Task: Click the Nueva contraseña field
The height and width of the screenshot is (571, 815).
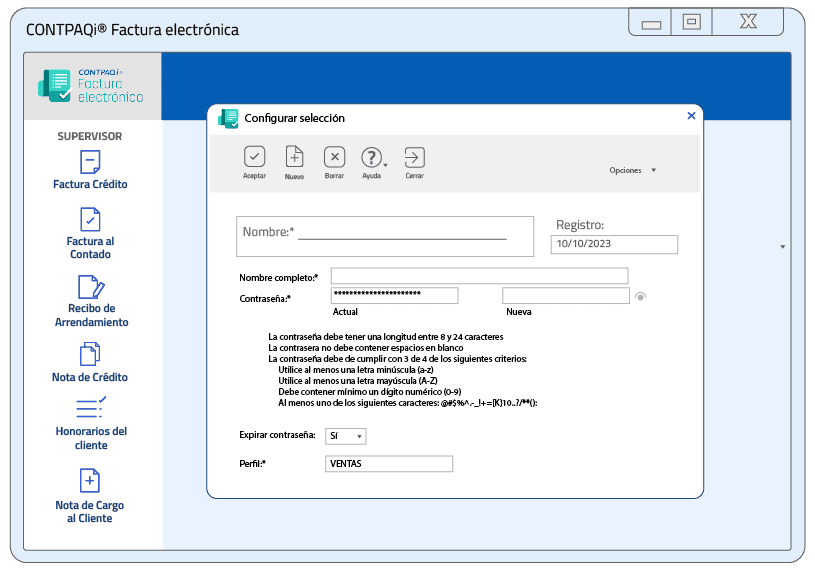Action: click(566, 296)
